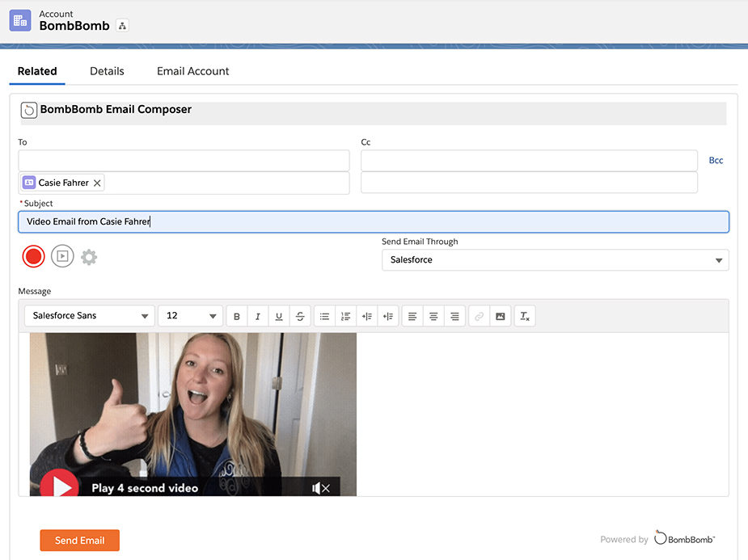The image size is (748, 560).
Task: Switch to the Email Account tab
Action: (192, 71)
